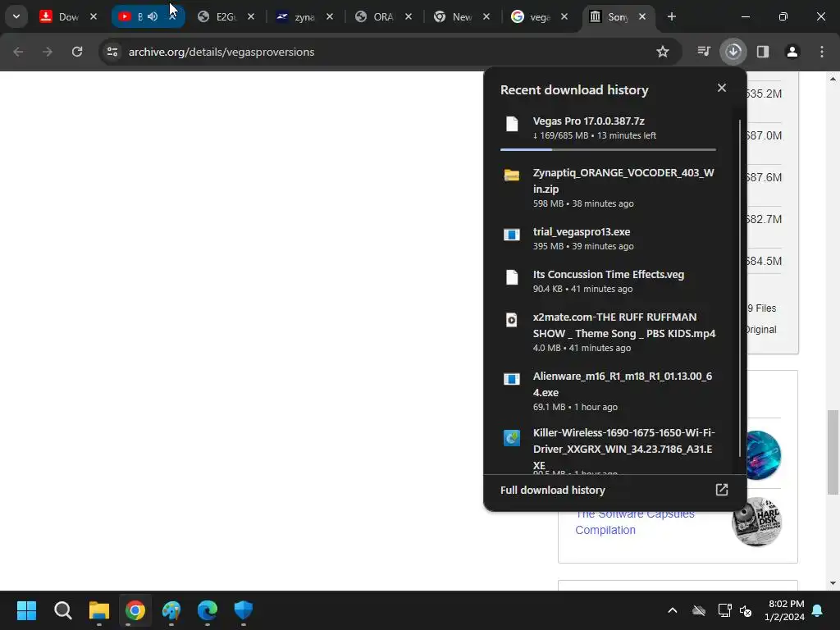Toggle the downloads toolbar button

[733, 52]
